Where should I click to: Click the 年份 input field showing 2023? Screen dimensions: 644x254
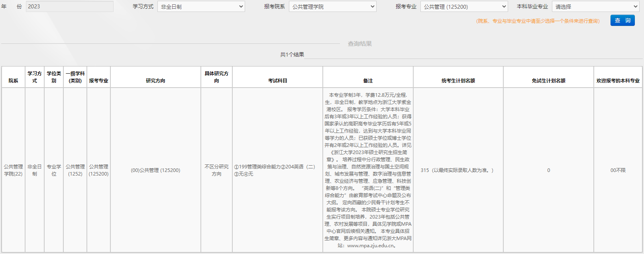coord(69,6)
